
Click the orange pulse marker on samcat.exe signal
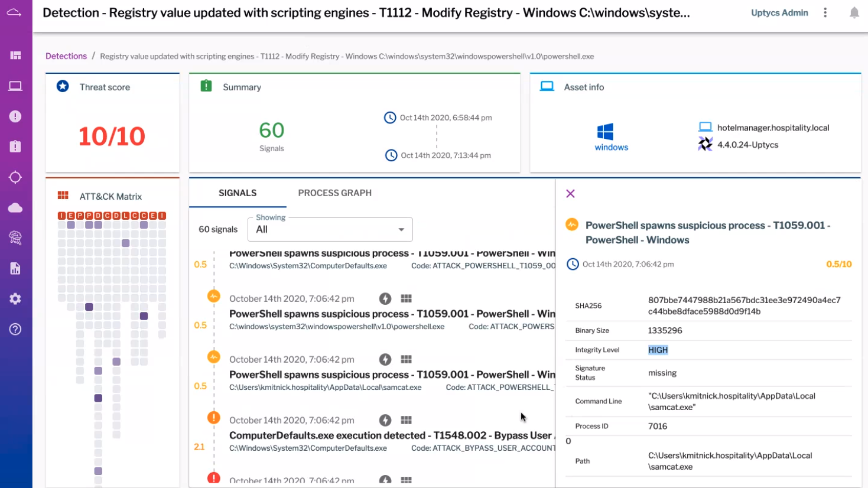point(214,357)
